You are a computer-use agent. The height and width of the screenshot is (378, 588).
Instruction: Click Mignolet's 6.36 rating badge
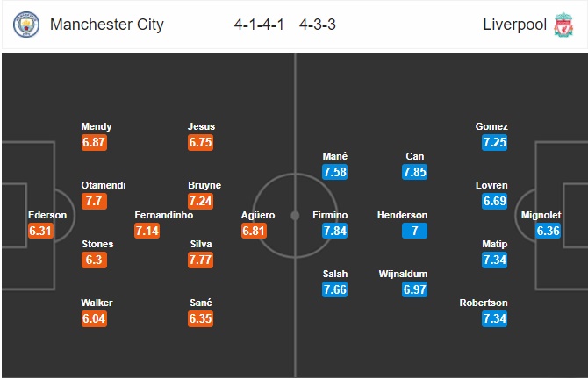pyautogui.click(x=548, y=232)
